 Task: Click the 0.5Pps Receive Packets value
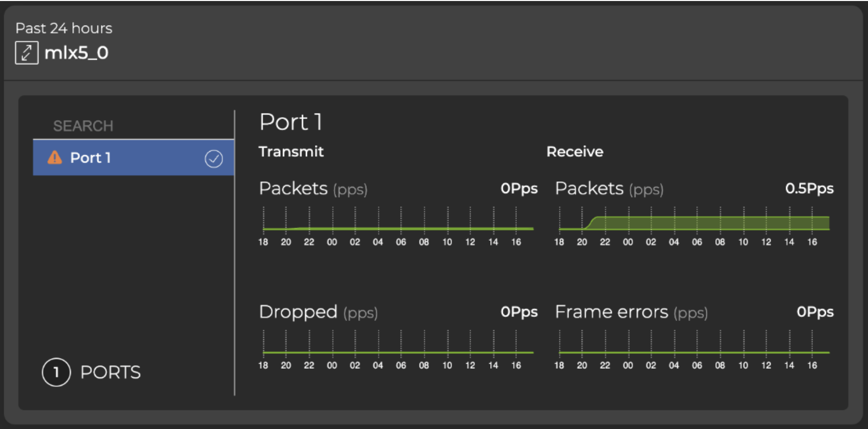(x=809, y=189)
